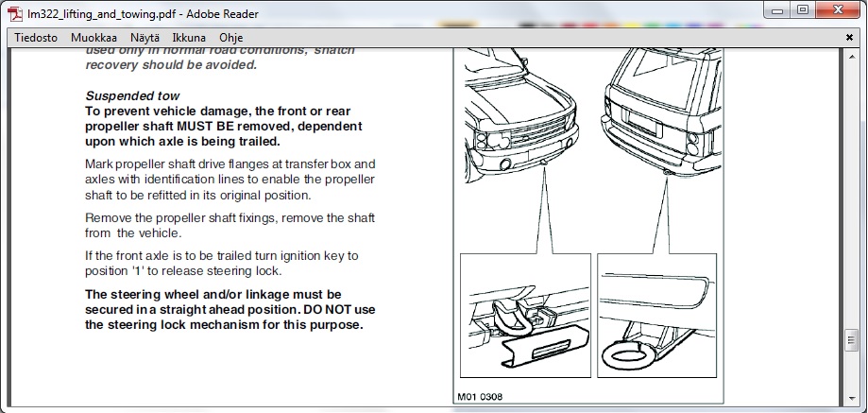Screen dimensions: 868x413
Task: Open the Näytä menu
Action: (145, 38)
